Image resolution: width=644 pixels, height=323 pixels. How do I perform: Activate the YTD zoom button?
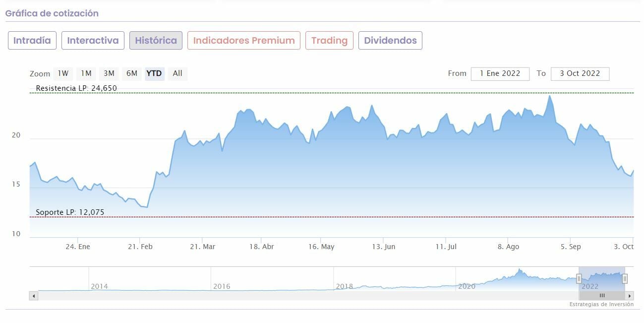154,73
